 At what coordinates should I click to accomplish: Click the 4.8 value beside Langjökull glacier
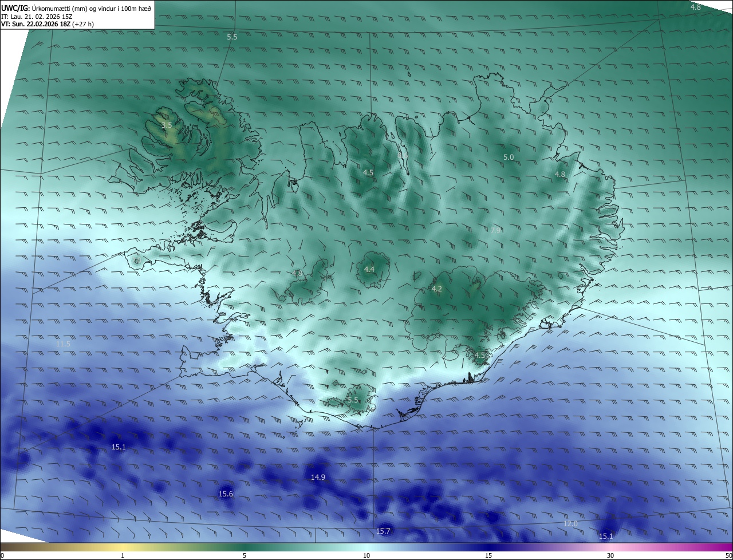point(297,274)
